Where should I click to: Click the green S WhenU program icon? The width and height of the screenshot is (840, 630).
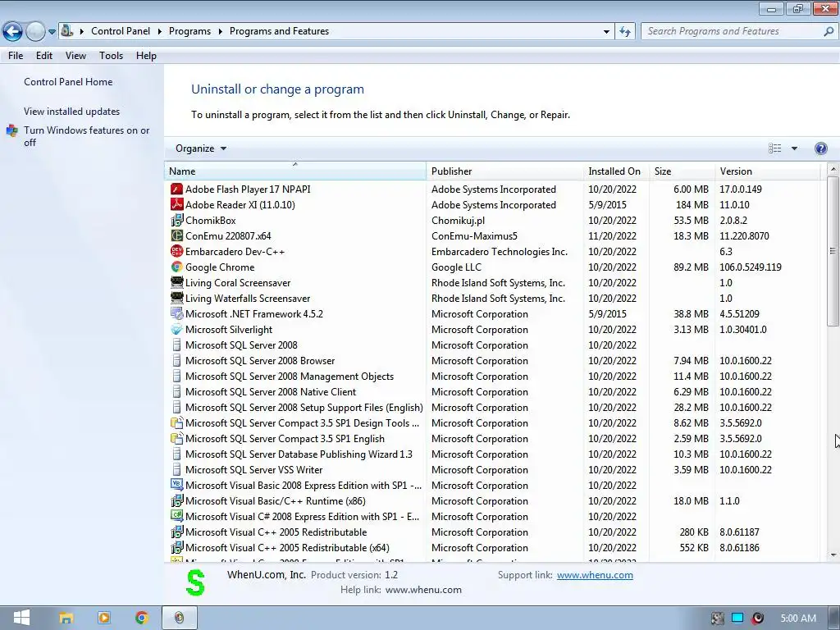pos(195,583)
